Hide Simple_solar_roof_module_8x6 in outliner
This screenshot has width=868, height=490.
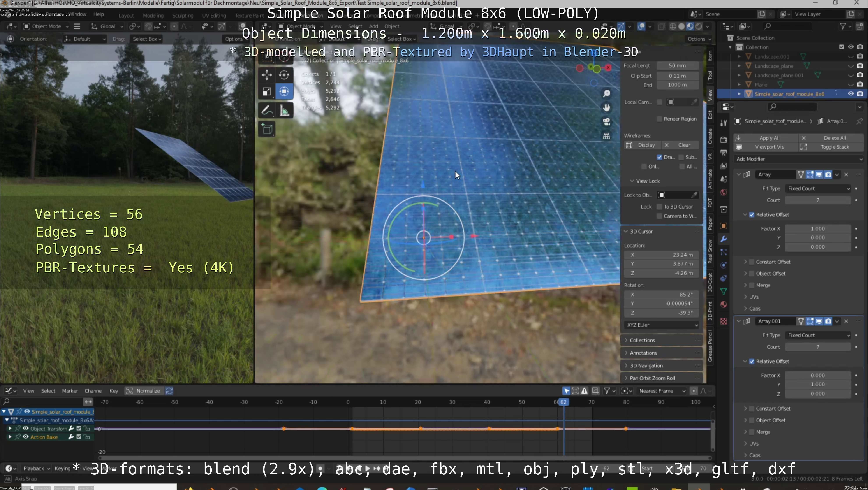[850, 94]
